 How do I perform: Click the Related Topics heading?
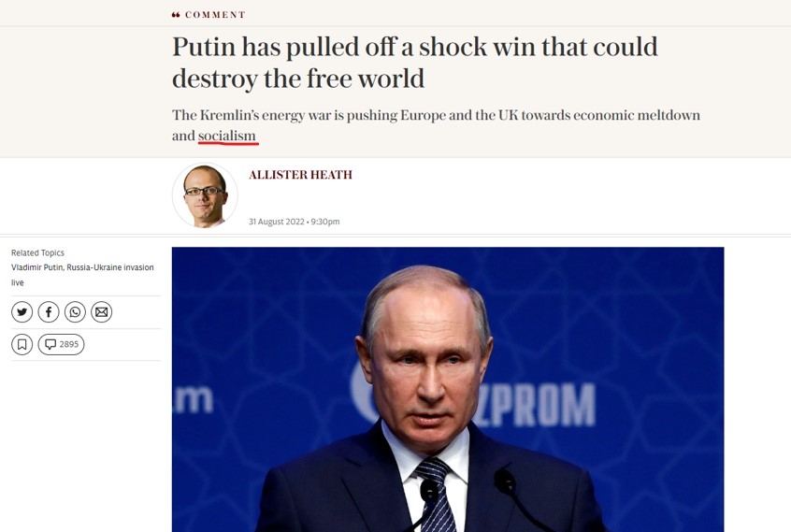[37, 252]
